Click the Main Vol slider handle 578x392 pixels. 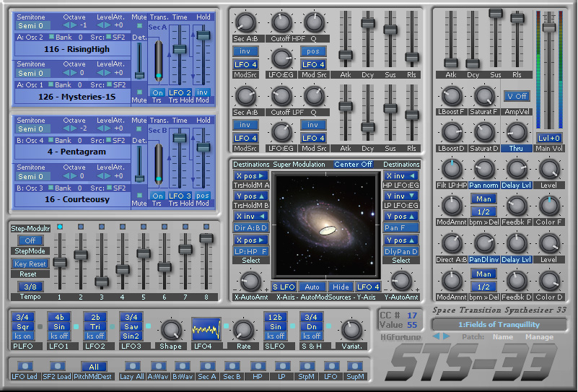(x=549, y=27)
